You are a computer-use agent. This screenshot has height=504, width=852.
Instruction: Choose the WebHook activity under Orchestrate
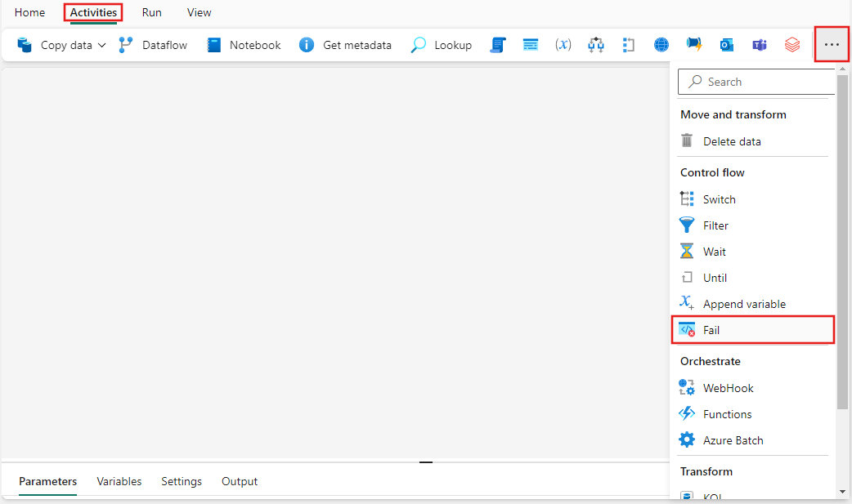click(727, 387)
